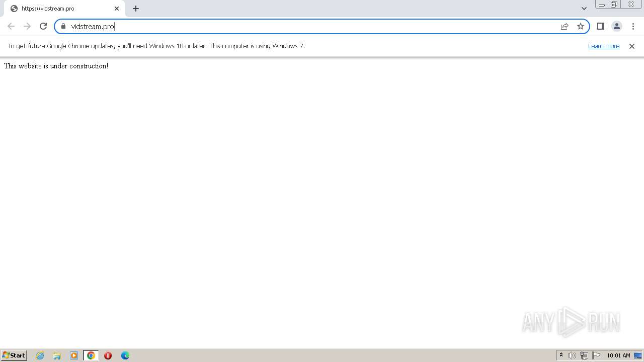The width and height of the screenshot is (644, 362).
Task: Open the Windows Start menu
Action: tap(14, 355)
